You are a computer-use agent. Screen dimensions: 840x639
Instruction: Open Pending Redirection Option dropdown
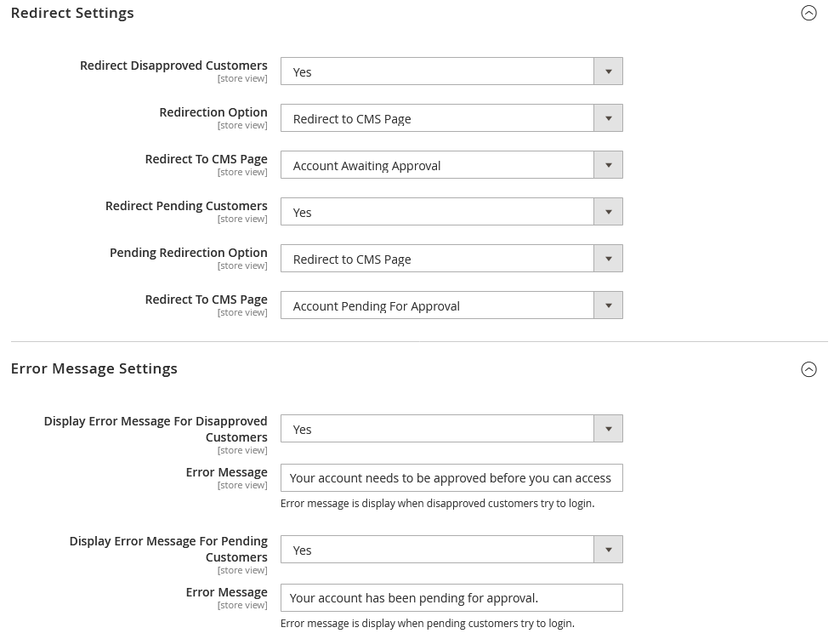point(451,259)
